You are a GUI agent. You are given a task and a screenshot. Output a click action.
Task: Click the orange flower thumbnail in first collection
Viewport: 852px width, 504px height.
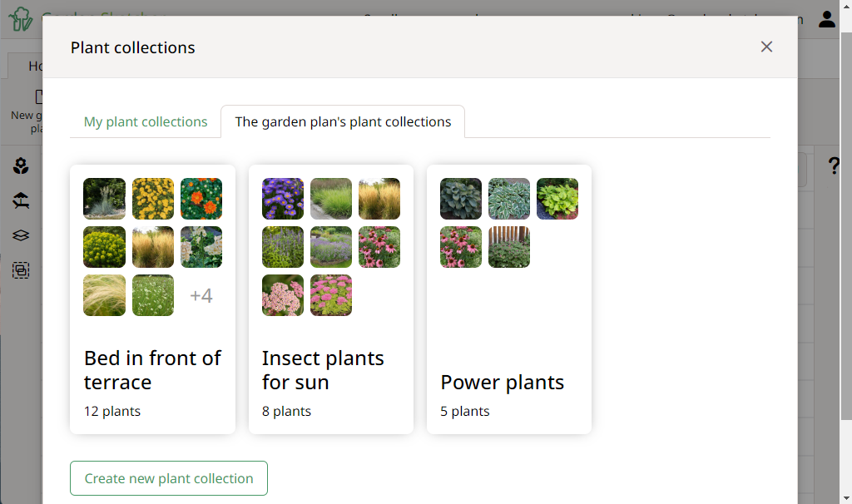(201, 199)
